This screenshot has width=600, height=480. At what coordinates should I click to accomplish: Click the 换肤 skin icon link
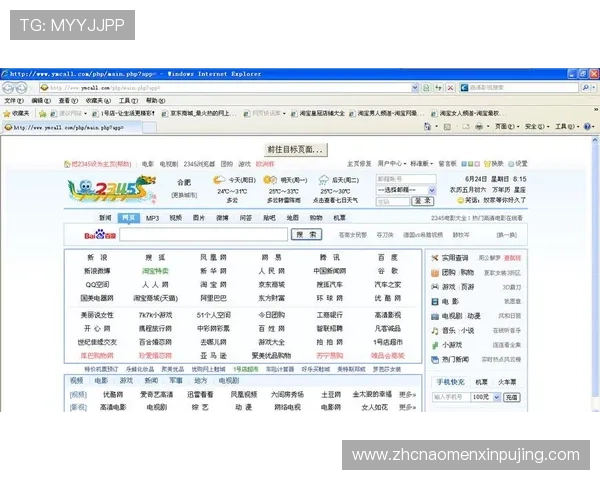(x=494, y=164)
